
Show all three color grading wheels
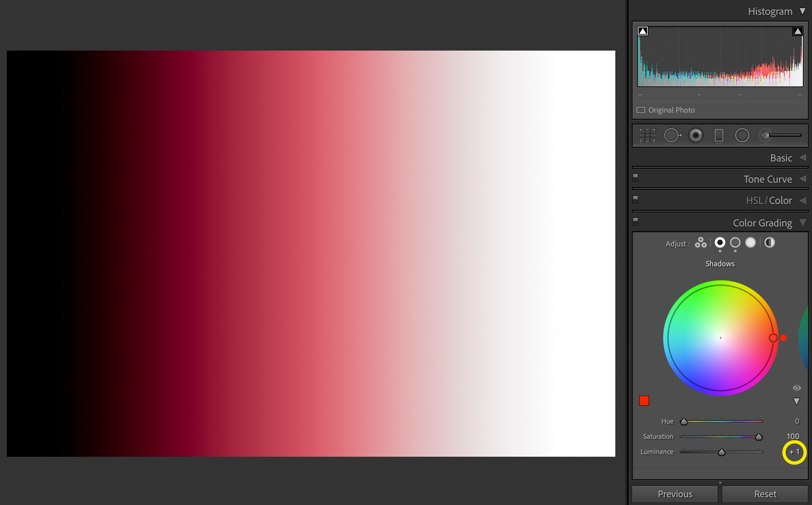pyautogui.click(x=700, y=243)
